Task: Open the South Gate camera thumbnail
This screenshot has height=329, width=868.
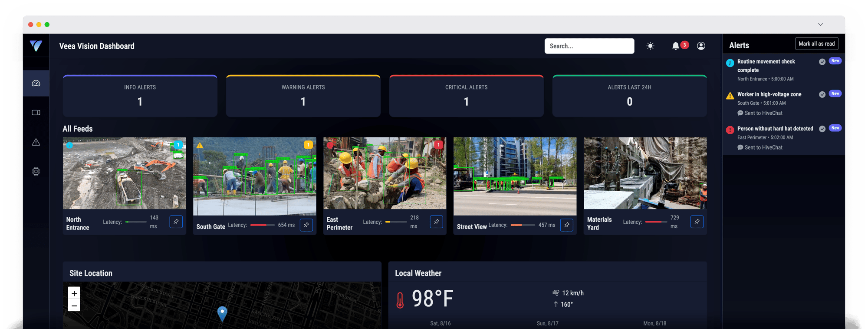Action: [254, 176]
